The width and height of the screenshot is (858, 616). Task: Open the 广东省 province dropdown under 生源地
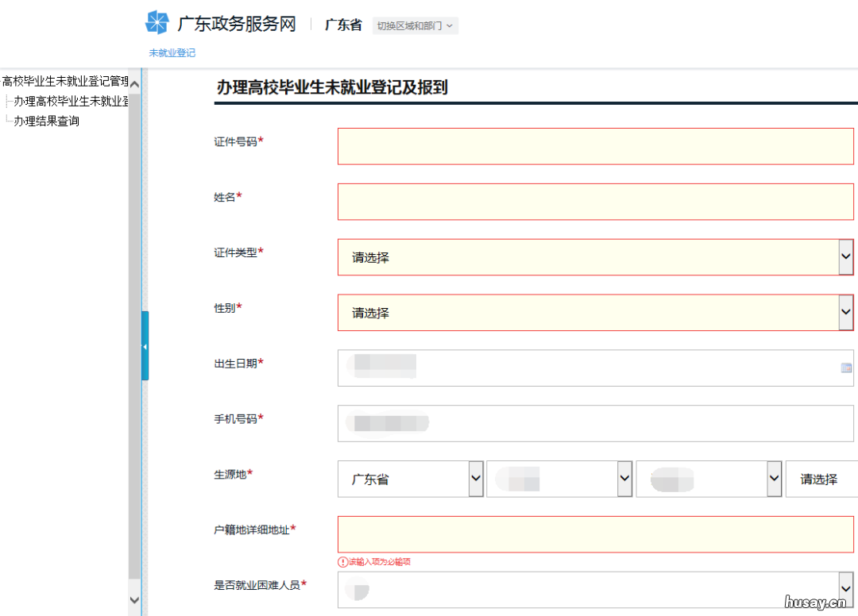[473, 479]
